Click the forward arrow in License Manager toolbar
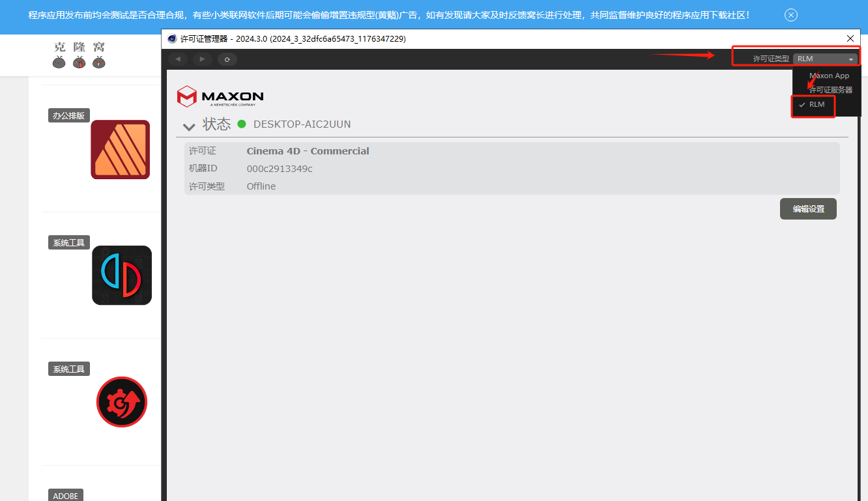This screenshot has height=501, width=868. (x=203, y=59)
